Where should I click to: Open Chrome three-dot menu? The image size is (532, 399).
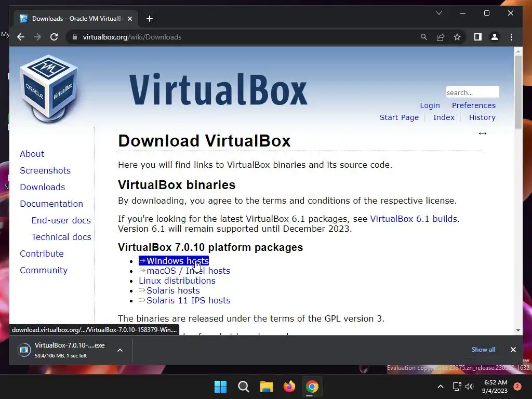point(511,37)
